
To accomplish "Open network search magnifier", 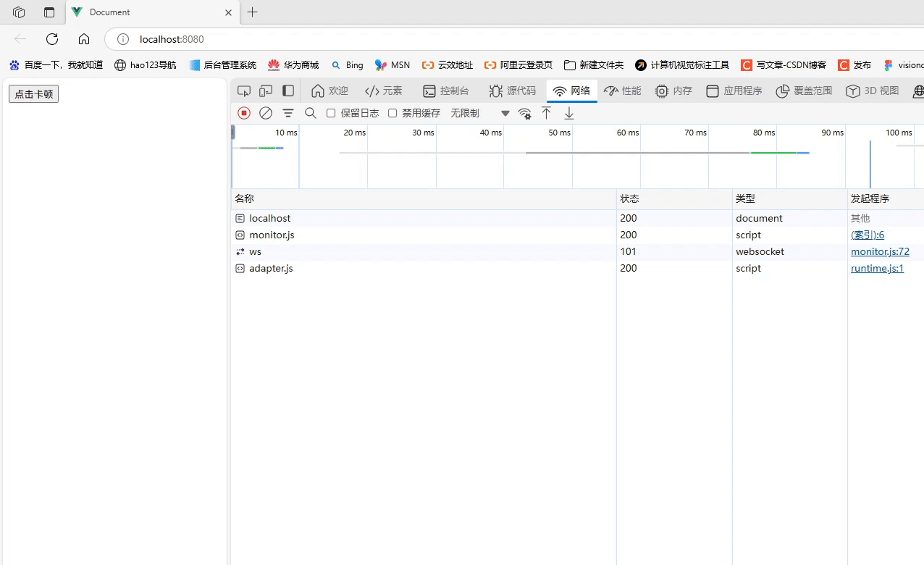I will click(311, 113).
